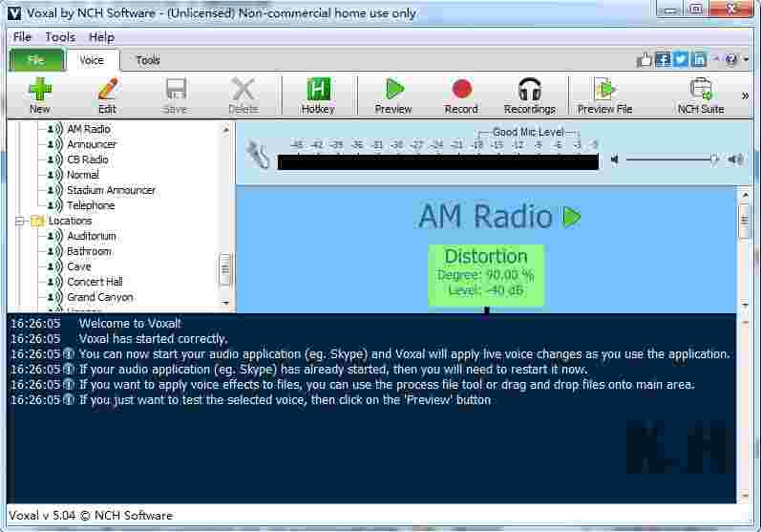Play the AM Radio voice preview arrow
The height and width of the screenshot is (532, 761).
[x=572, y=217]
